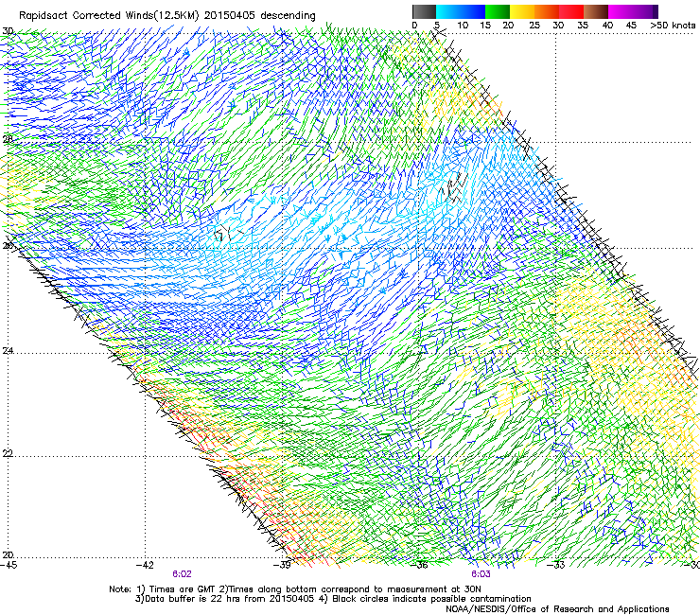The image size is (700, 615).
Task: Click the purple swath time '6:03'
Action: click(481, 574)
